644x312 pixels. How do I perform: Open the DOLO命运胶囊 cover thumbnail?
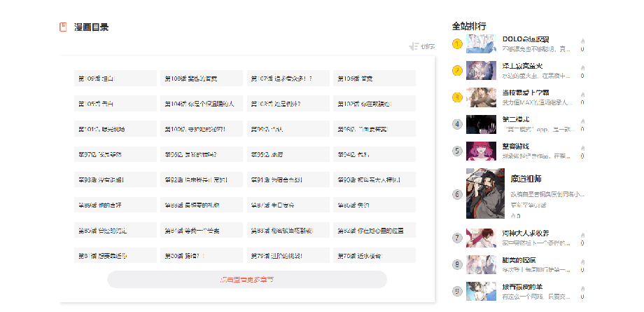[482, 43]
